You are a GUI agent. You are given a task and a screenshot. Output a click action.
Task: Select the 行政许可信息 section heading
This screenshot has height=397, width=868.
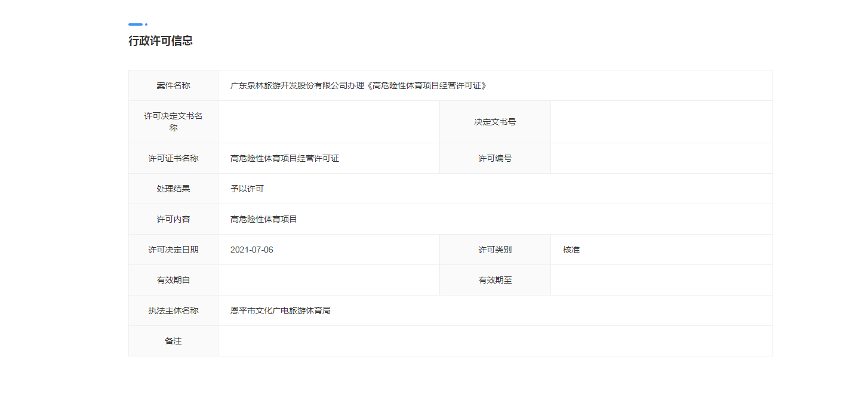[x=161, y=41]
